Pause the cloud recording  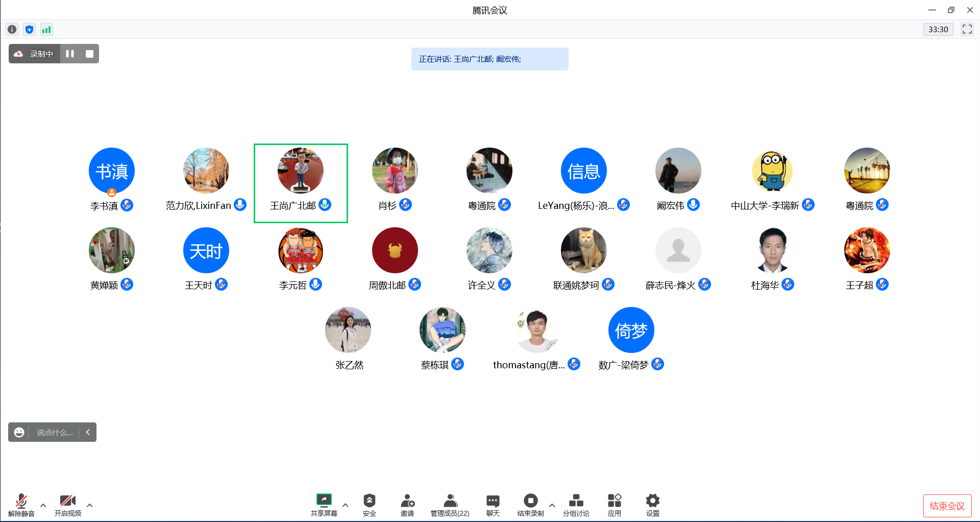[x=70, y=54]
